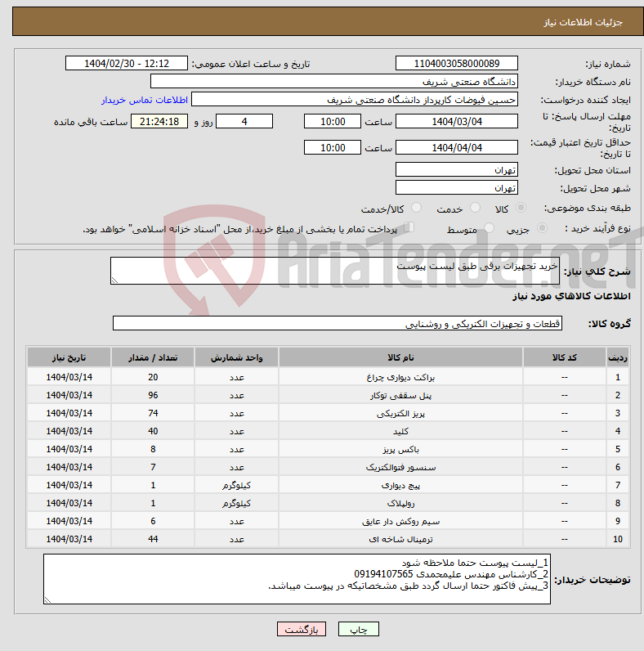Click unit کیلوگرم in the پیچ دیواری row
The width and height of the screenshot is (644, 651).
pyautogui.click(x=236, y=485)
